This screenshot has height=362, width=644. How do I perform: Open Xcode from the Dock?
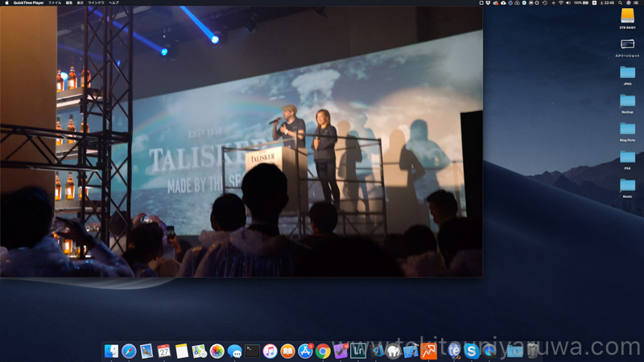click(x=411, y=351)
